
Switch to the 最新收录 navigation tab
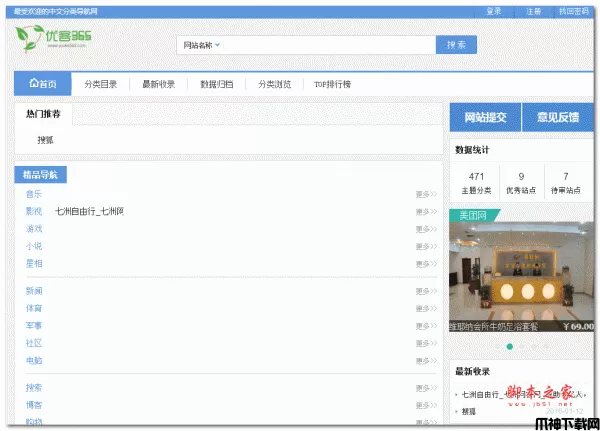click(158, 84)
